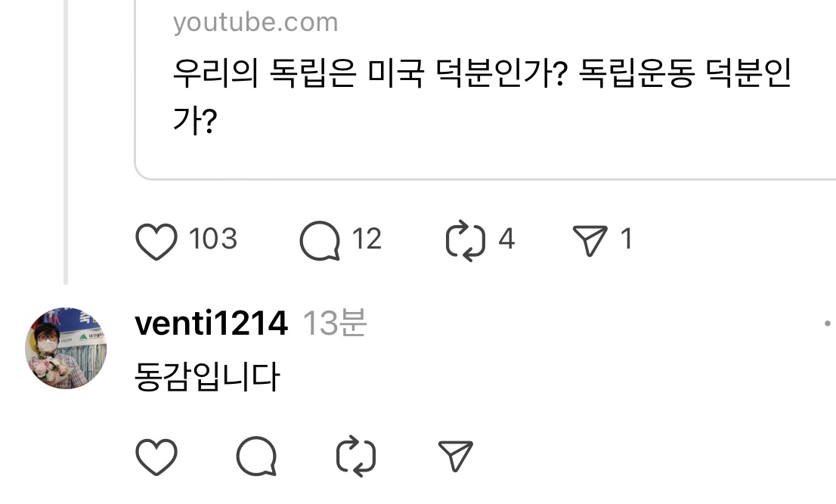This screenshot has width=836, height=504.
Task: Reply to venti1214's comment via bubble icon
Action: click(256, 456)
